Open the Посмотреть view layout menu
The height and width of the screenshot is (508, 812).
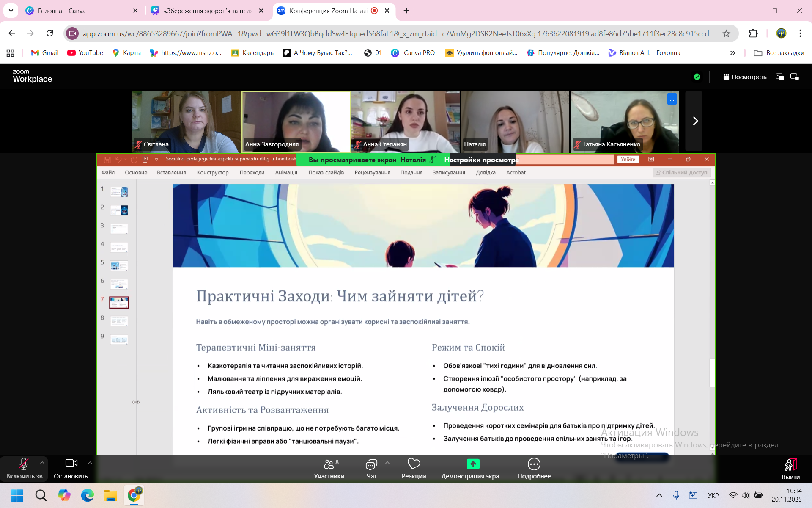[x=744, y=77]
